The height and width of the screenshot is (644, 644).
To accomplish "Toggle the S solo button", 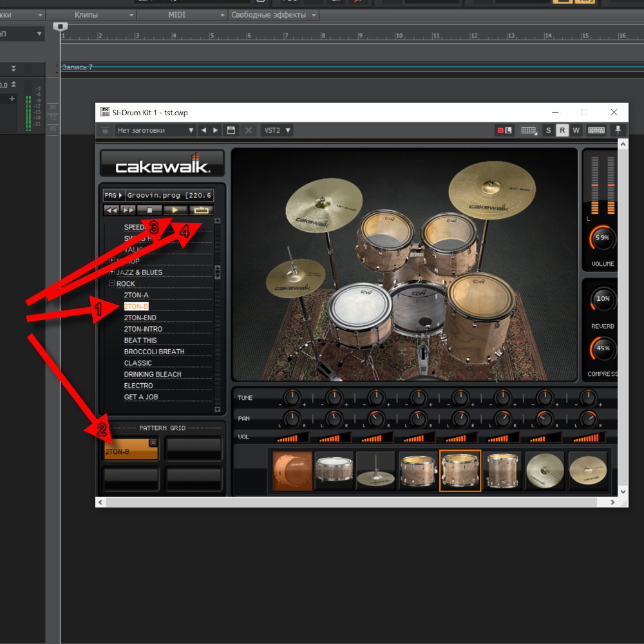I will [548, 131].
